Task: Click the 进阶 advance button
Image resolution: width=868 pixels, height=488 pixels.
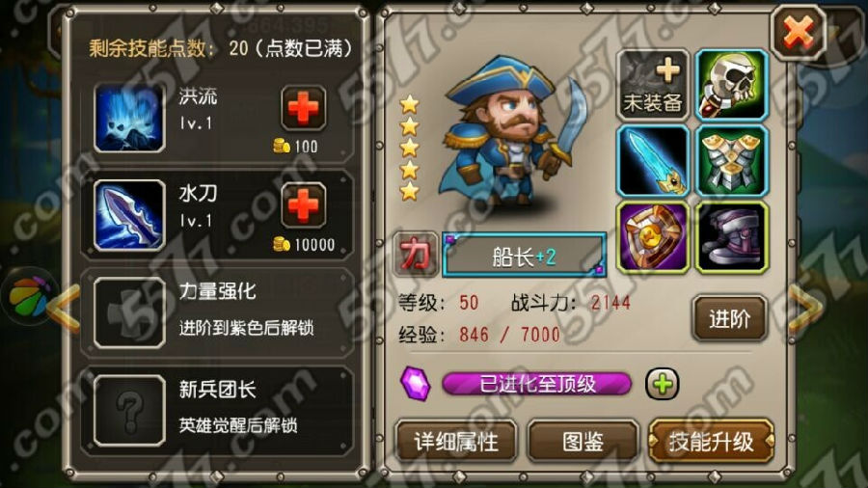Action: 730,318
